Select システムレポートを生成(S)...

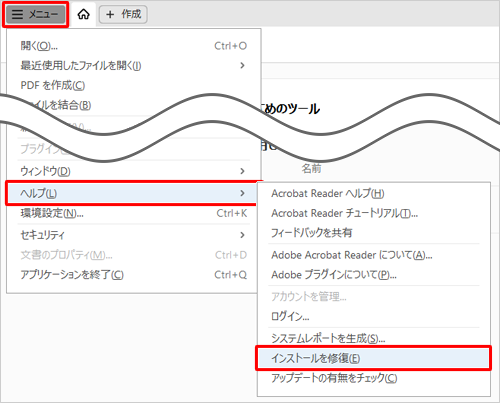[374, 339]
